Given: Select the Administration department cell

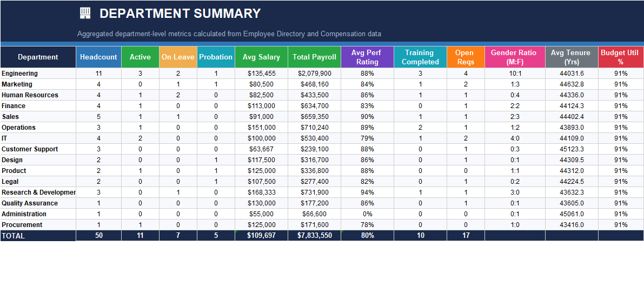Looking at the screenshot, I should tap(38, 214).
